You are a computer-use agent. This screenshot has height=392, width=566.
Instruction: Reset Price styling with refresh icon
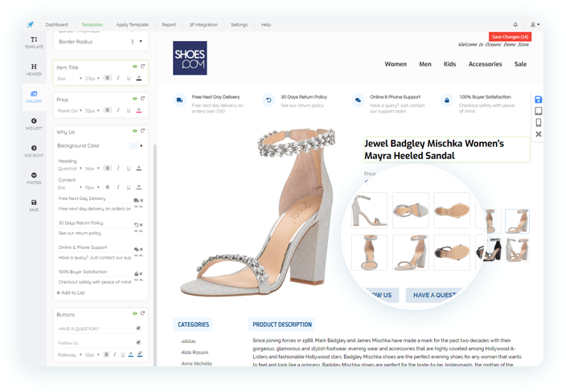142,99
